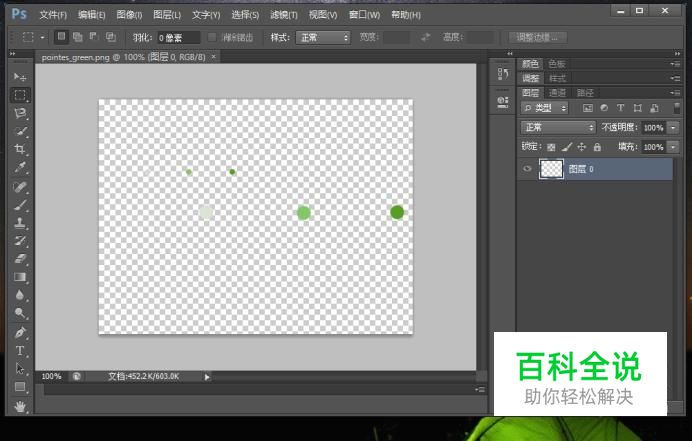Screen dimensions: 692x441
Task: Select the Hand tool
Action: pos(20,406)
